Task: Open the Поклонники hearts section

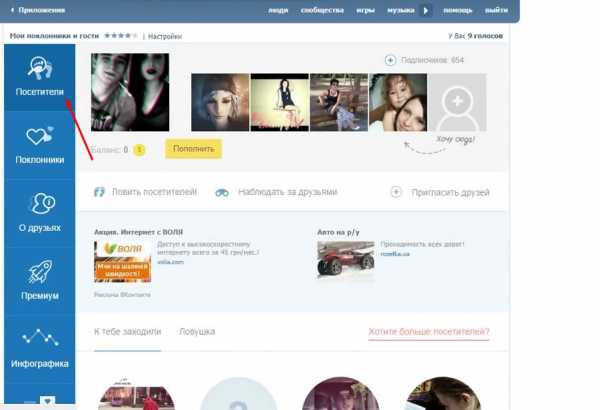Action: point(40,144)
